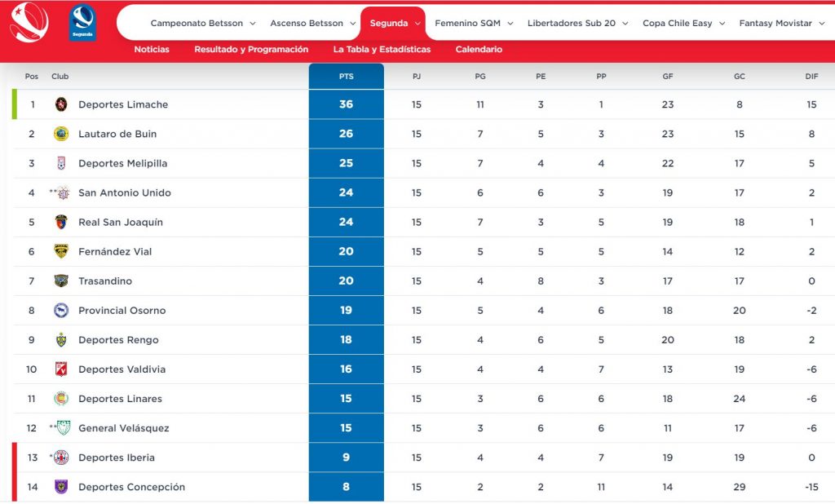
Task: Click the GF column header
Action: [x=668, y=77]
